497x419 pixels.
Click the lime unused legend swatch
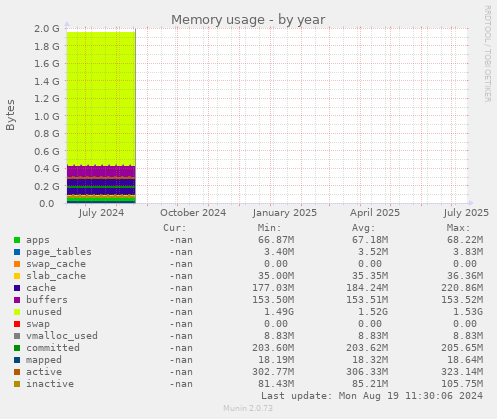(17, 312)
